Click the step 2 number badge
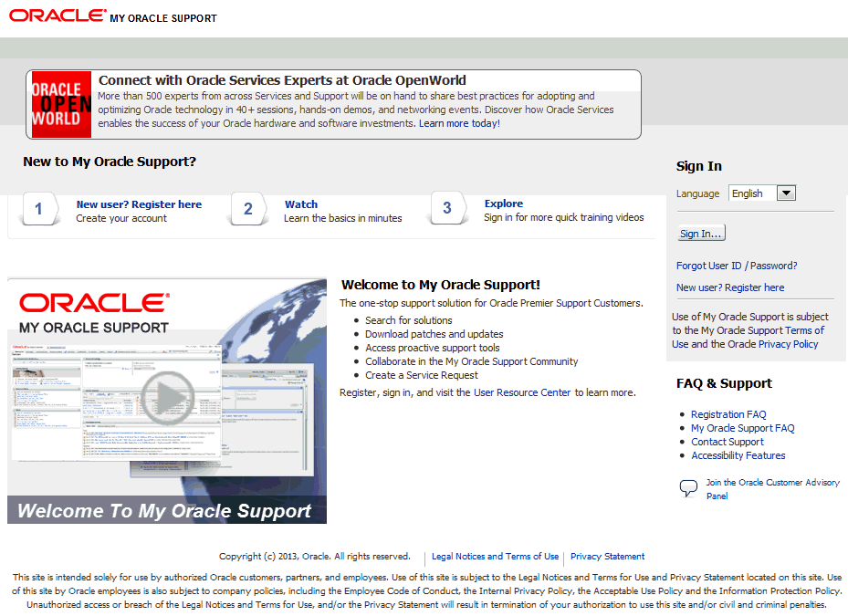 247,209
